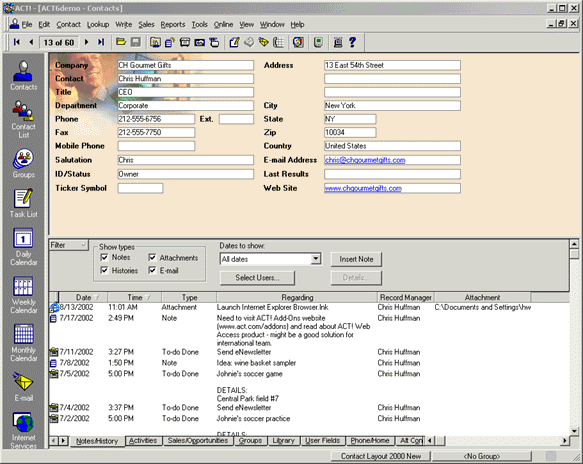583x464 pixels.
Task: Open the Tools menu
Action: [x=199, y=25]
